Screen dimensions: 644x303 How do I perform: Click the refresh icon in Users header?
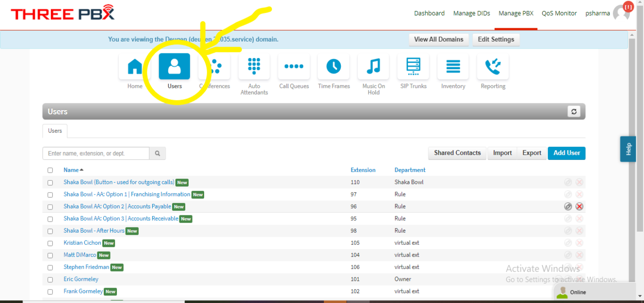click(574, 112)
